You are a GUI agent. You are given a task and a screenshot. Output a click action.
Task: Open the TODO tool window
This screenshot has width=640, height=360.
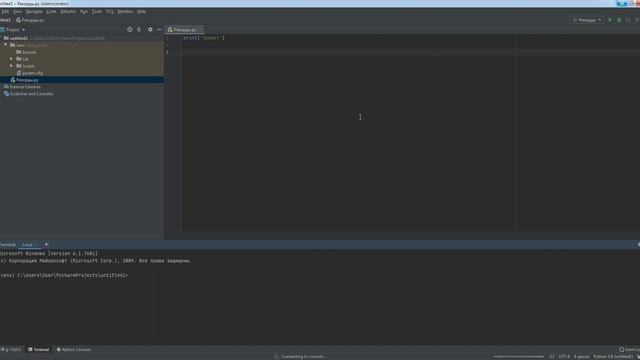click(12, 350)
